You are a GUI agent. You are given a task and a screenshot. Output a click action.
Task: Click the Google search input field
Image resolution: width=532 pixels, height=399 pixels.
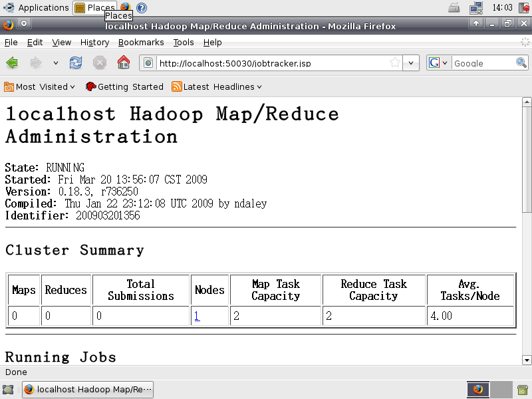pos(483,63)
